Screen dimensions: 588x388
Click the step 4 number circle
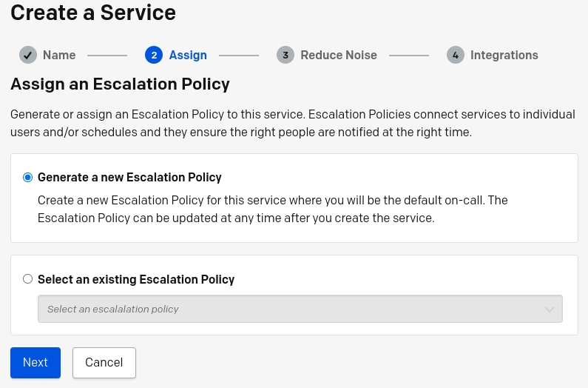[456, 56]
